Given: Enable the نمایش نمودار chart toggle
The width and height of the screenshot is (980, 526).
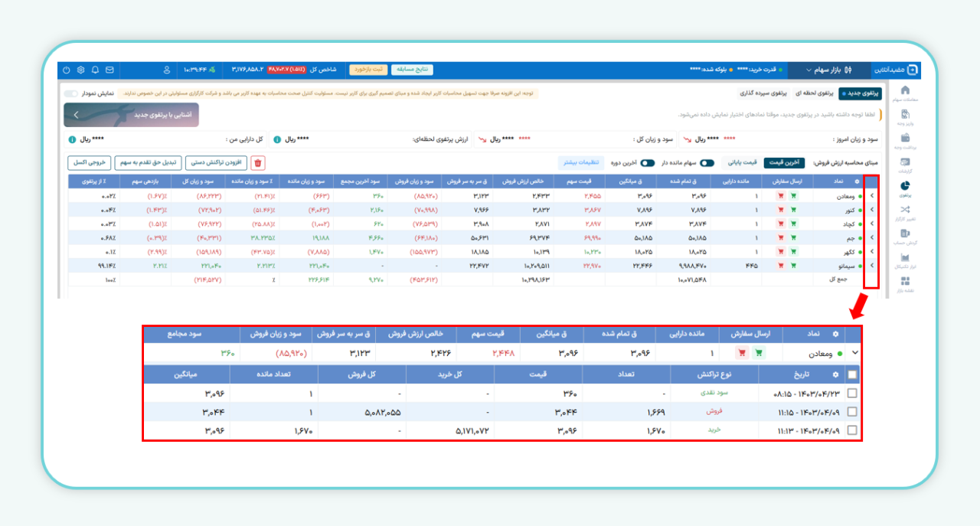Looking at the screenshot, I should (x=71, y=93).
